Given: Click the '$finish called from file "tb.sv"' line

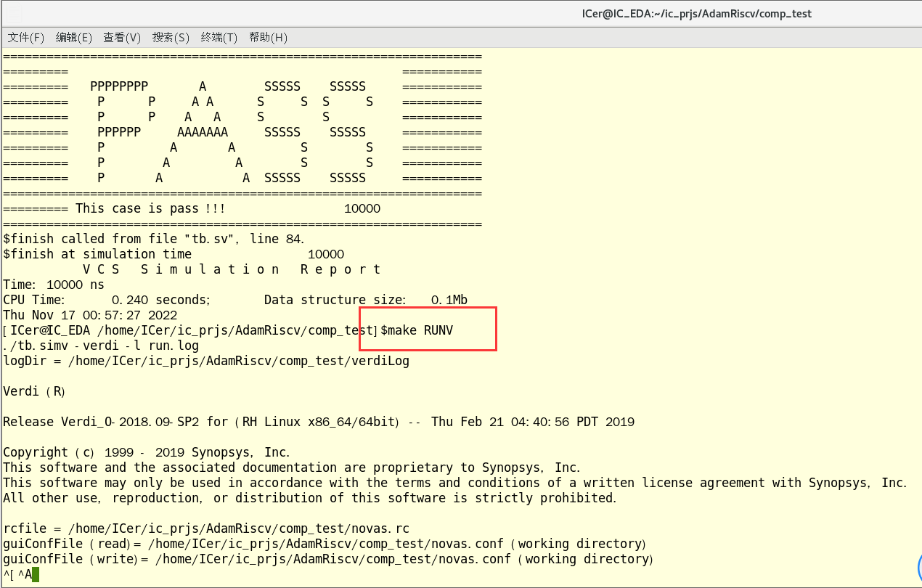Looking at the screenshot, I should tap(154, 239).
